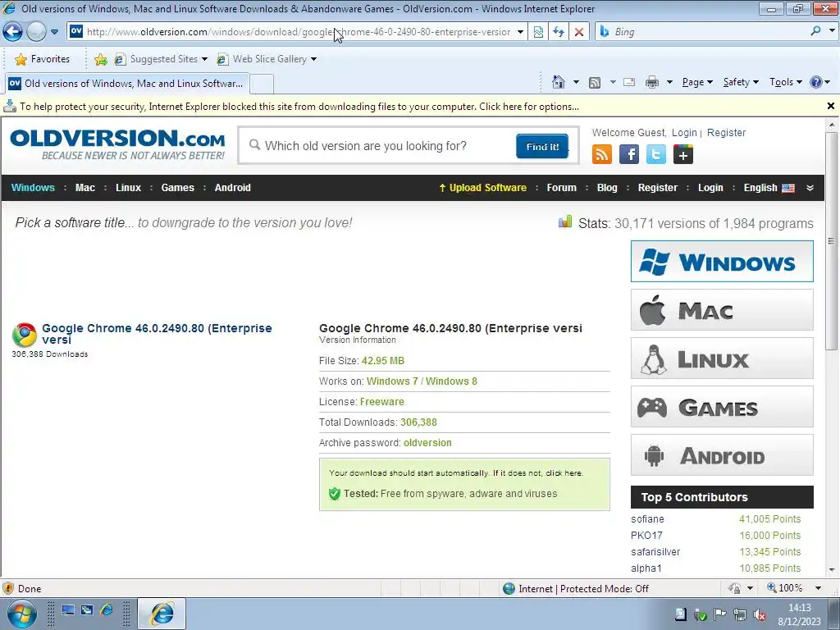840x630 pixels.
Task: Click Show Desktop quick launch icon
Action: tap(67, 610)
